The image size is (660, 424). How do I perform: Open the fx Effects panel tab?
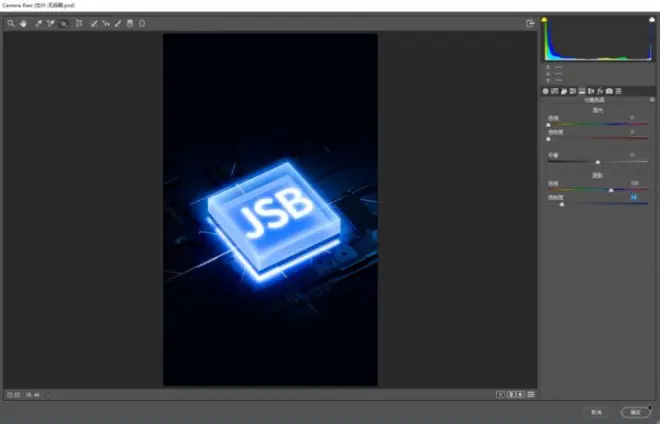tap(600, 91)
